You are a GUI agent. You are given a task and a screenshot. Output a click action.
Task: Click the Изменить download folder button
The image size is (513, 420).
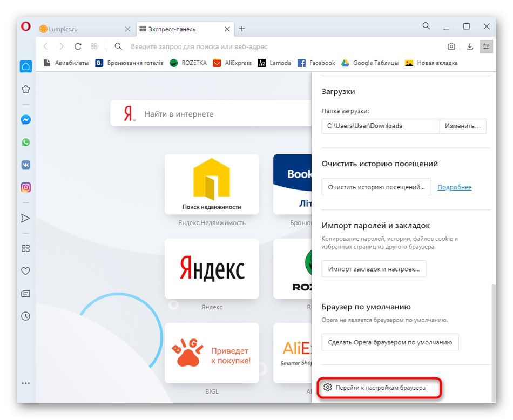pyautogui.click(x=463, y=126)
